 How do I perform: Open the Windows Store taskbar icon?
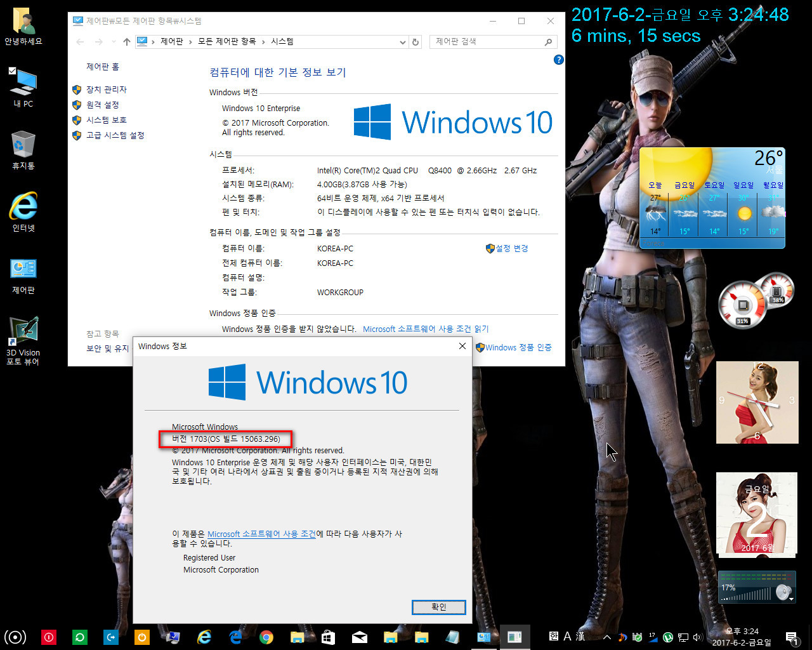(x=328, y=637)
